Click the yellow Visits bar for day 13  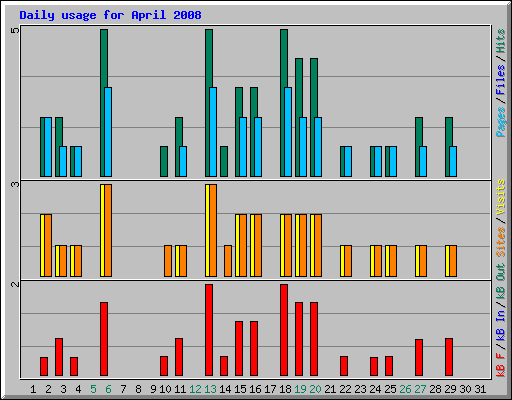(207, 230)
